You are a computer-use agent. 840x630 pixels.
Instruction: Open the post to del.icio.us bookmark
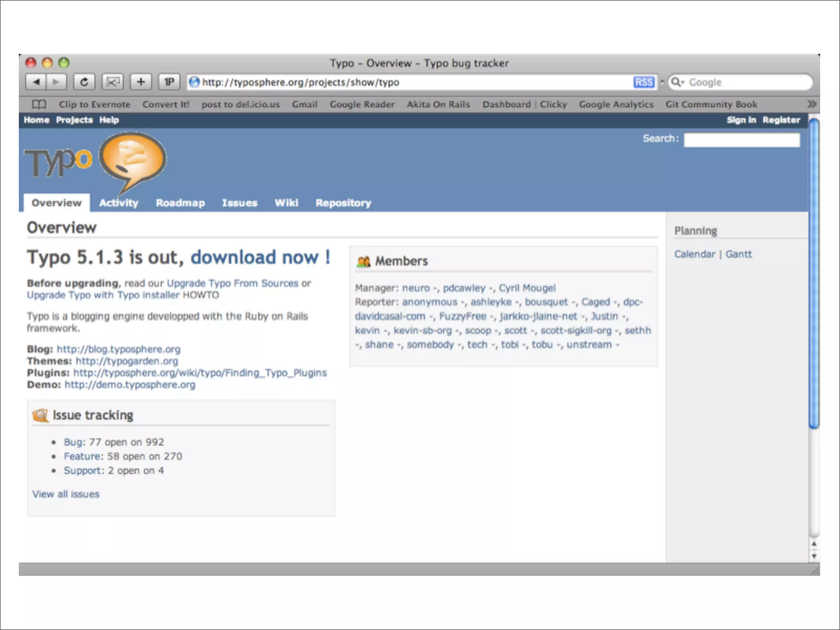coord(240,104)
